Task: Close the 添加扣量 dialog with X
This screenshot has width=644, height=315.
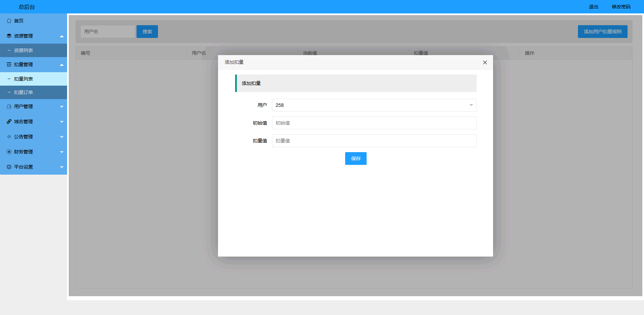Action: point(485,62)
